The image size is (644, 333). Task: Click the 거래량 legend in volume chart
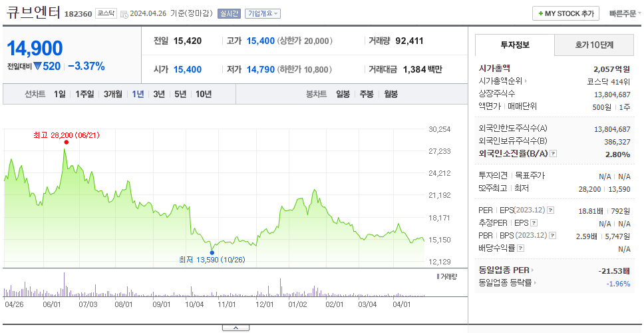pyautogui.click(x=446, y=276)
